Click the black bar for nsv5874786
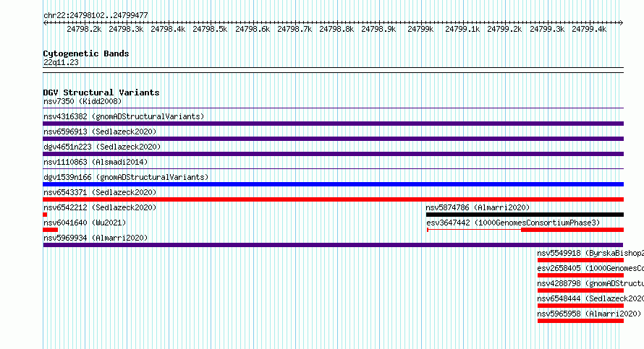The width and height of the screenshot is (644, 349). (525, 215)
